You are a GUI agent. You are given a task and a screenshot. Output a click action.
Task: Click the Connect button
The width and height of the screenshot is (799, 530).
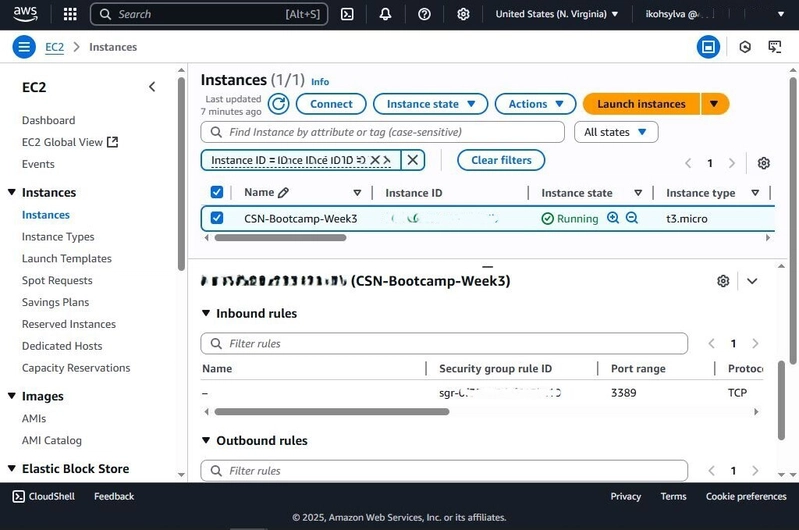point(331,104)
